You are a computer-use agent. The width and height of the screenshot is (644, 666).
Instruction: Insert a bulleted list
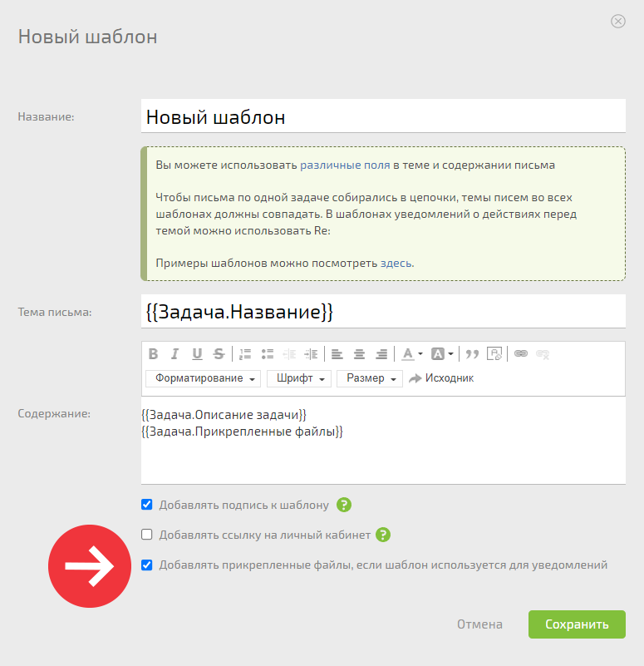pyautogui.click(x=268, y=353)
